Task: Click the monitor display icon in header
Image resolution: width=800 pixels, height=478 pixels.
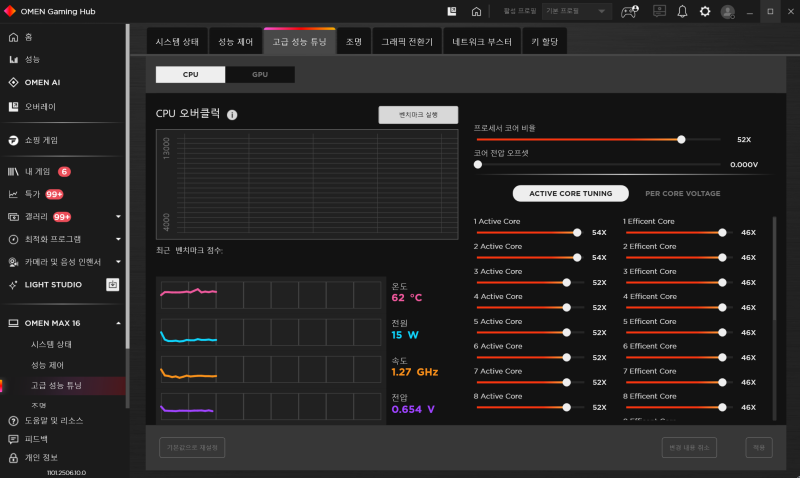Action: pos(659,11)
